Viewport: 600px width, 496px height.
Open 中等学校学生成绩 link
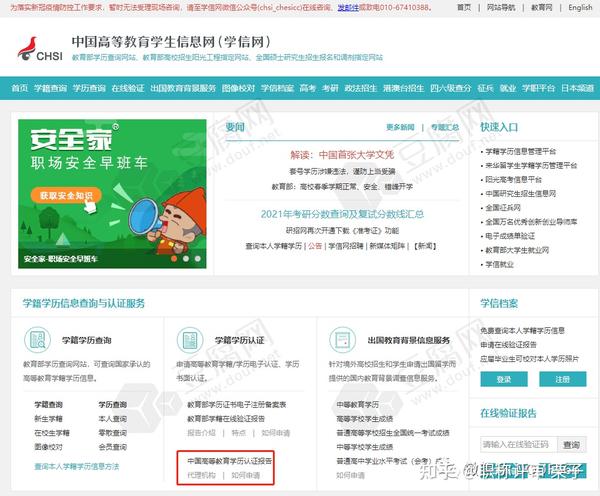coord(365,447)
